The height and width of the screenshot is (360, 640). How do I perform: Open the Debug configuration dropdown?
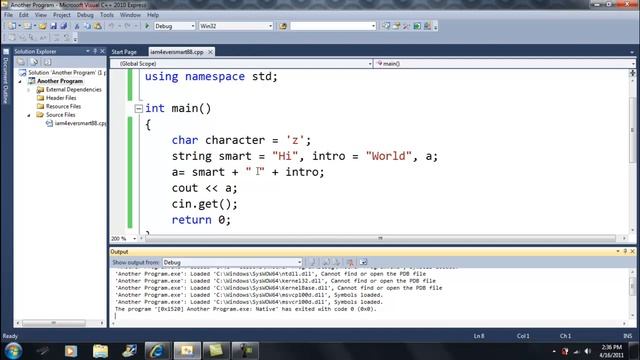tap(193, 26)
